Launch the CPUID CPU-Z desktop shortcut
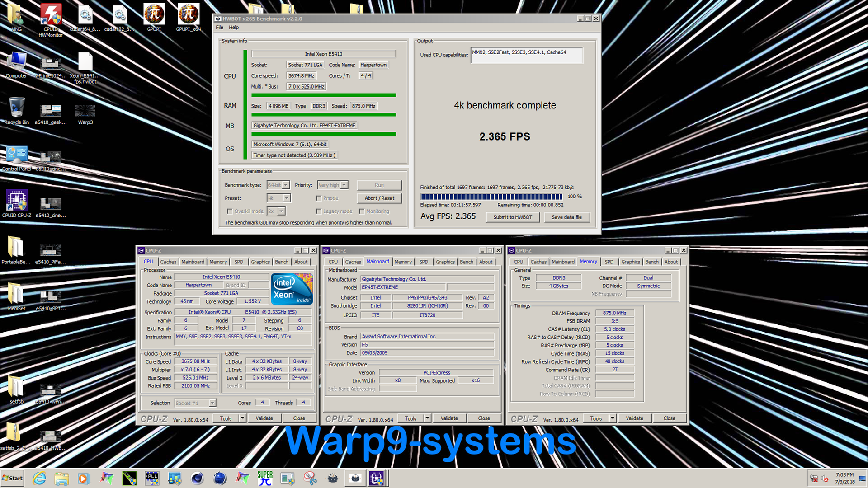The width and height of the screenshot is (868, 488). (x=17, y=203)
